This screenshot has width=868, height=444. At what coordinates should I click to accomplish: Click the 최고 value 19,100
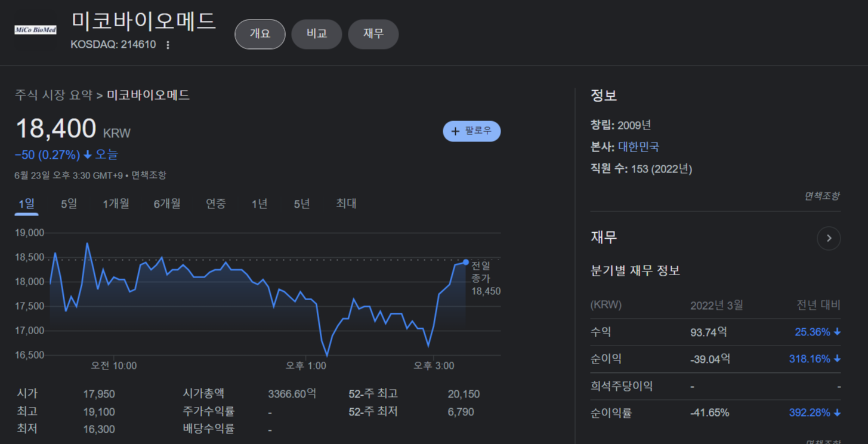pyautogui.click(x=99, y=412)
